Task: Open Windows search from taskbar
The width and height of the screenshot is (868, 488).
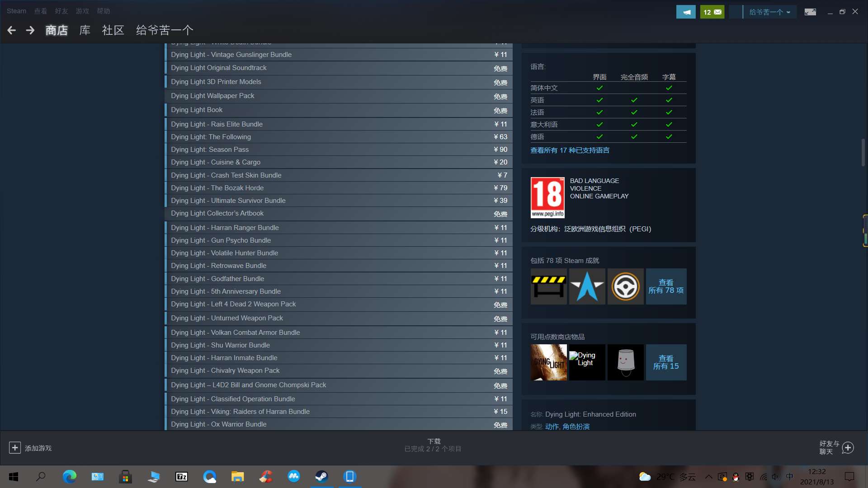Action: tap(41, 477)
